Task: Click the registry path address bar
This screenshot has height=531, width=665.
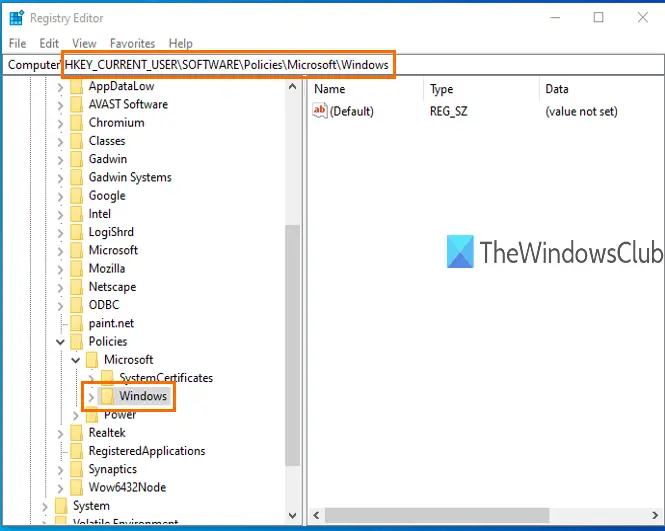Action: (x=333, y=65)
